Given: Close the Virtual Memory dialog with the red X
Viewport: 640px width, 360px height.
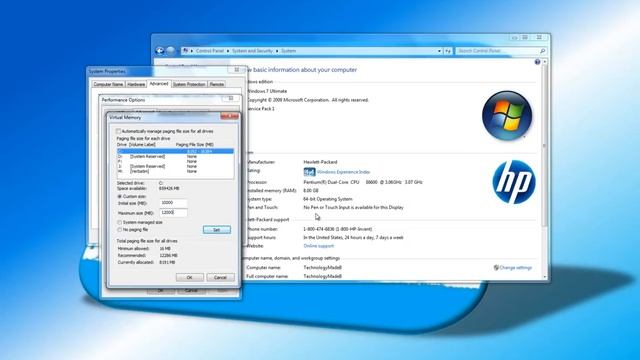Looking at the screenshot, I should [x=229, y=117].
